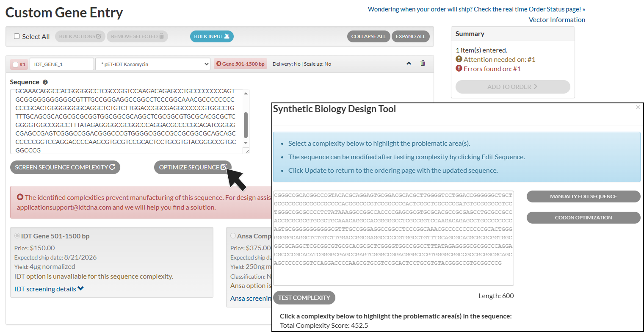
Task: Click '1 item(s) entered.' text
Action: tap(481, 50)
